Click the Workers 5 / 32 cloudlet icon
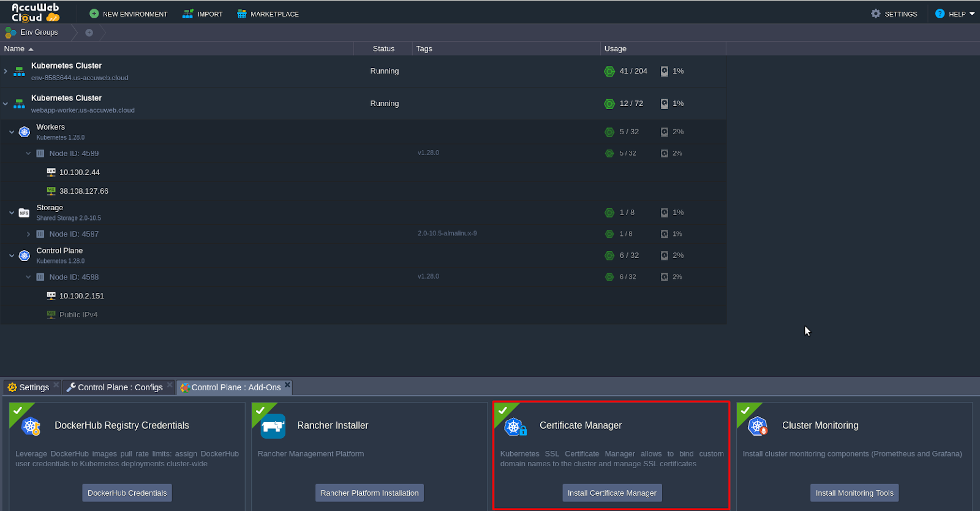980x511 pixels. pos(609,132)
